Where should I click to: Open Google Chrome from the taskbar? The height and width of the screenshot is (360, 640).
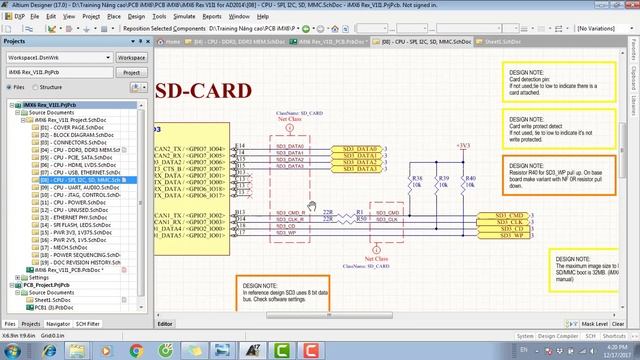tap(137, 351)
